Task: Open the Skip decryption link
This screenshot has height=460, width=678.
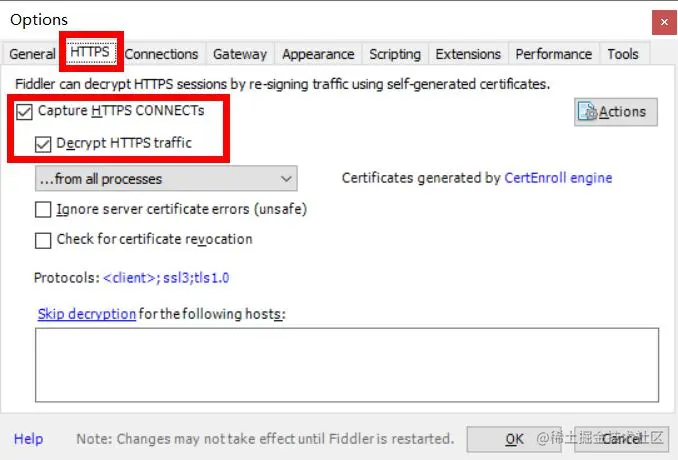Action: [x=86, y=314]
